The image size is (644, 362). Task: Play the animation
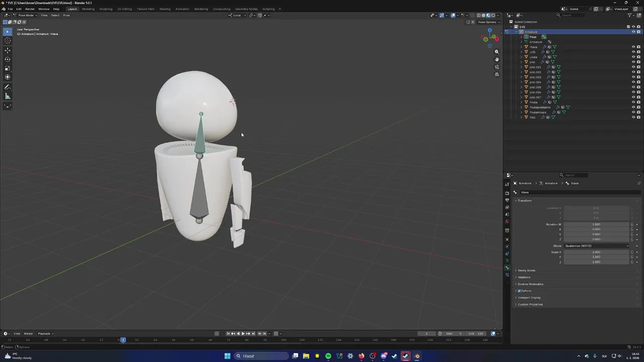click(243, 333)
